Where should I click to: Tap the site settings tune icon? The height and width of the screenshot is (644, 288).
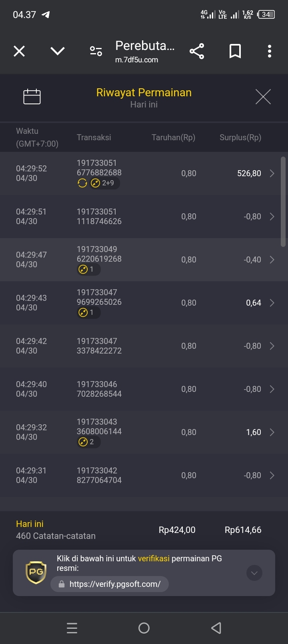[x=96, y=51]
